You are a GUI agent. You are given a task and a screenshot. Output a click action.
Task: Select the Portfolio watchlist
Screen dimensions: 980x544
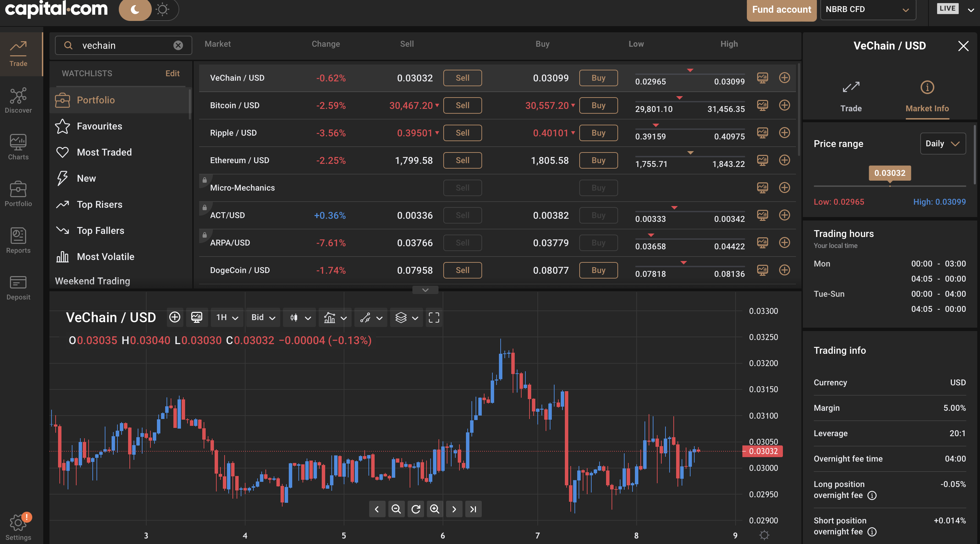120,100
